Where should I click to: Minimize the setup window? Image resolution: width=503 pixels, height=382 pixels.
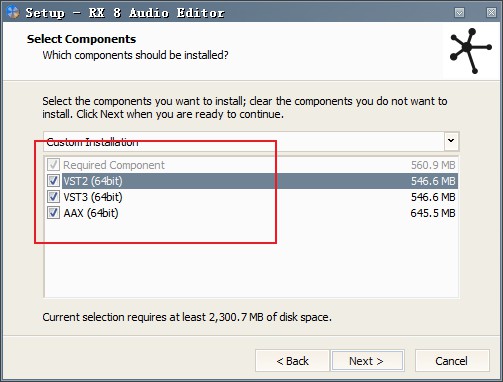pyautogui.click(x=460, y=13)
